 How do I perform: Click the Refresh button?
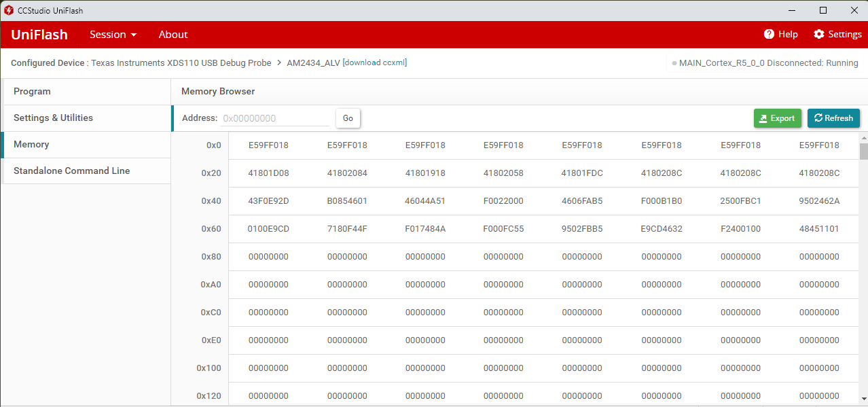click(833, 118)
